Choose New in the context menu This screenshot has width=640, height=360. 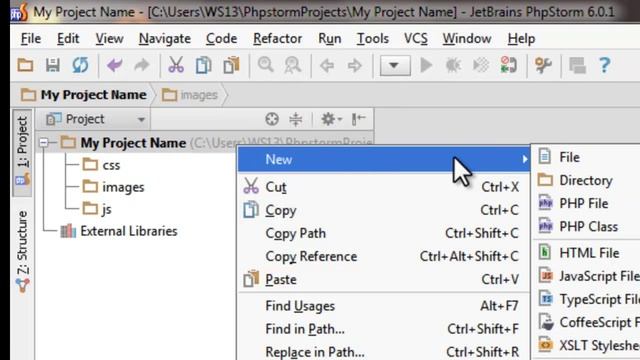pyautogui.click(x=384, y=159)
